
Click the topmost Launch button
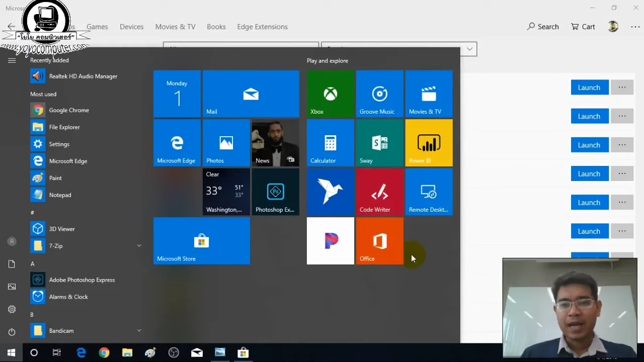589,87
